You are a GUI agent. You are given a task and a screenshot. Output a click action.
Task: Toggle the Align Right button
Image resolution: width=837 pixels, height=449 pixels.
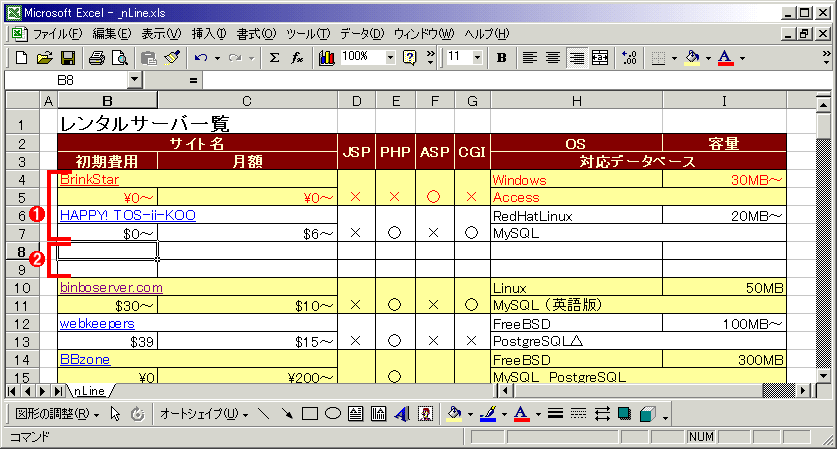coord(577,58)
